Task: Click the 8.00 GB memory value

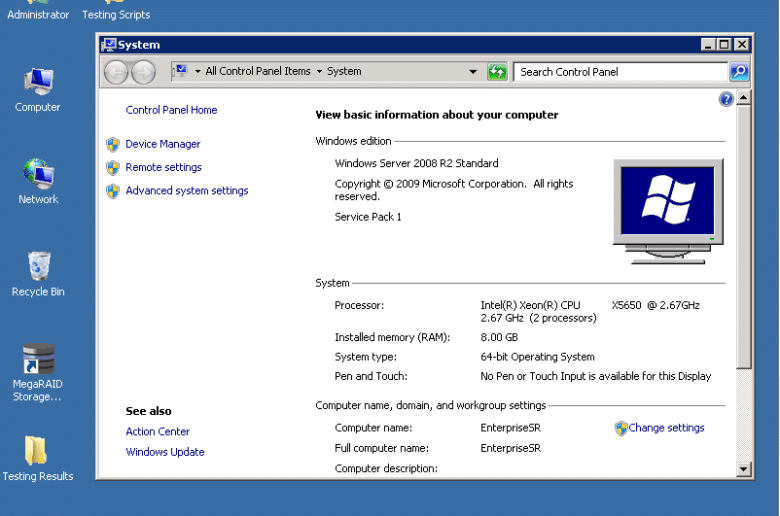Action: pos(499,337)
